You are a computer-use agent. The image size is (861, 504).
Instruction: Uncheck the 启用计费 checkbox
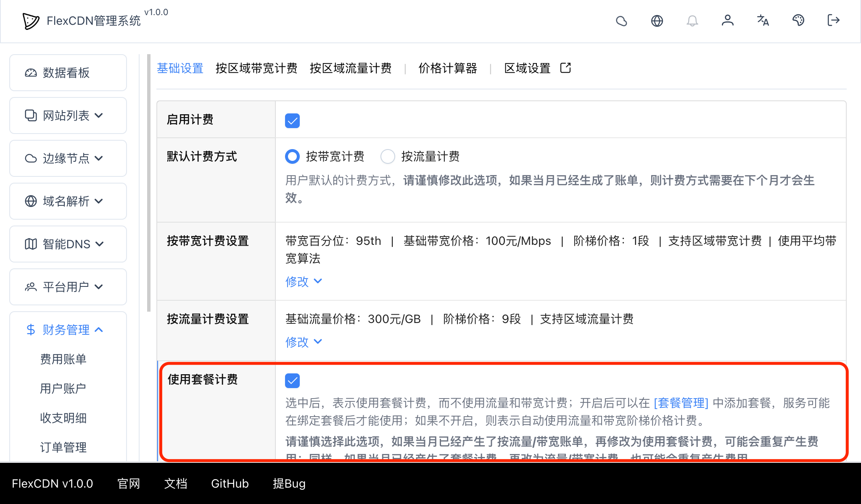292,120
